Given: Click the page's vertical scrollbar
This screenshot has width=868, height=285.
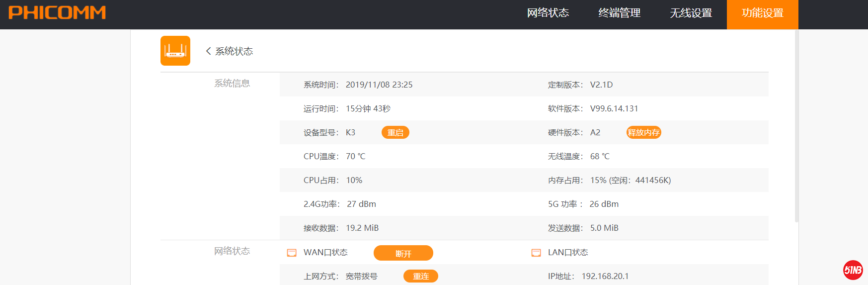Looking at the screenshot, I should click(796, 124).
